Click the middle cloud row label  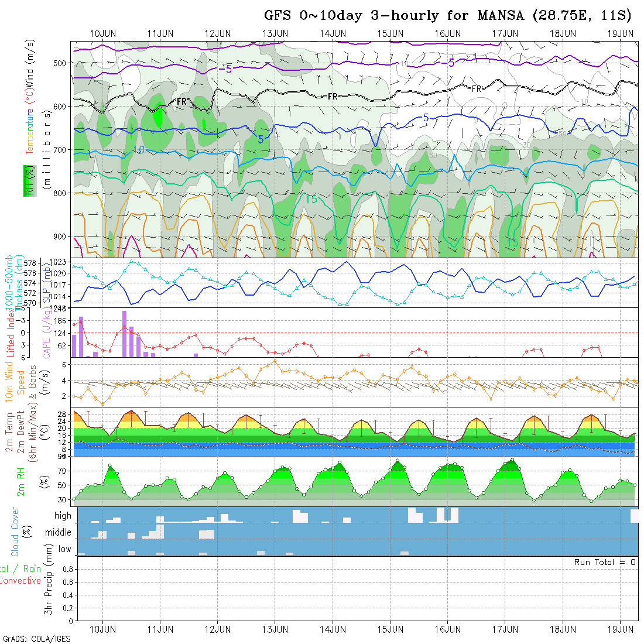pyautogui.click(x=58, y=533)
